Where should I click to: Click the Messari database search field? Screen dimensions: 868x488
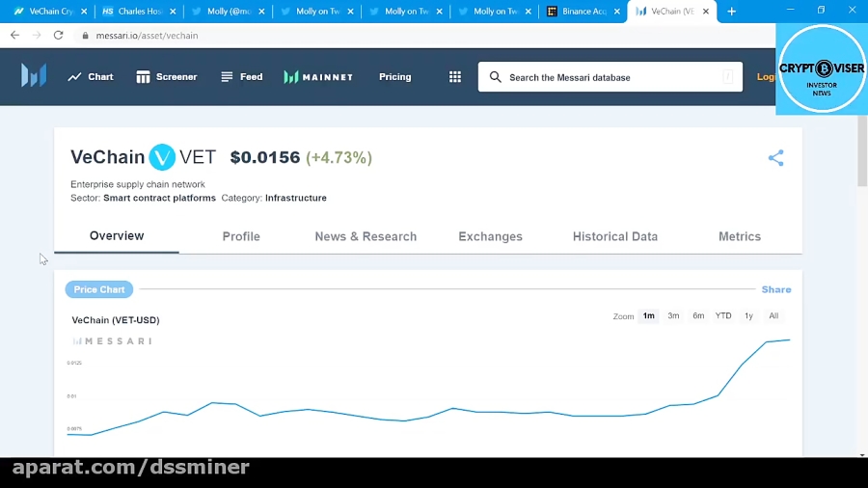(x=610, y=77)
